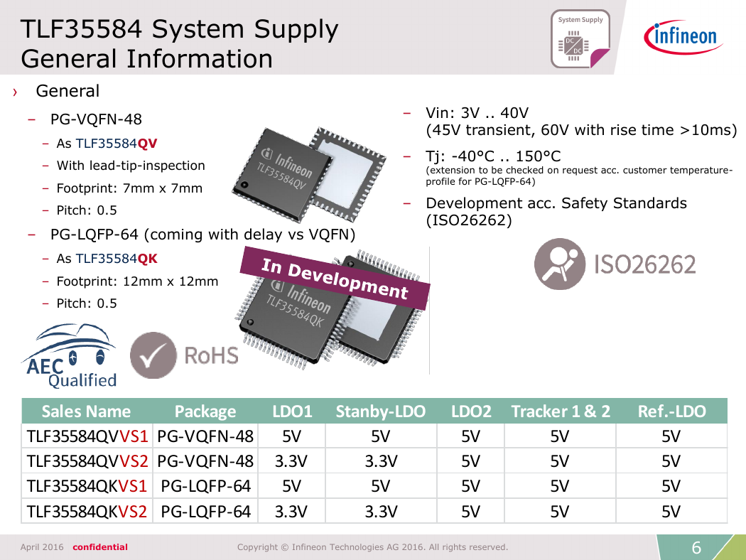
Task: Click the 3.3V LDO1 cell of TLF35584QVVS2
Action: click(x=291, y=461)
